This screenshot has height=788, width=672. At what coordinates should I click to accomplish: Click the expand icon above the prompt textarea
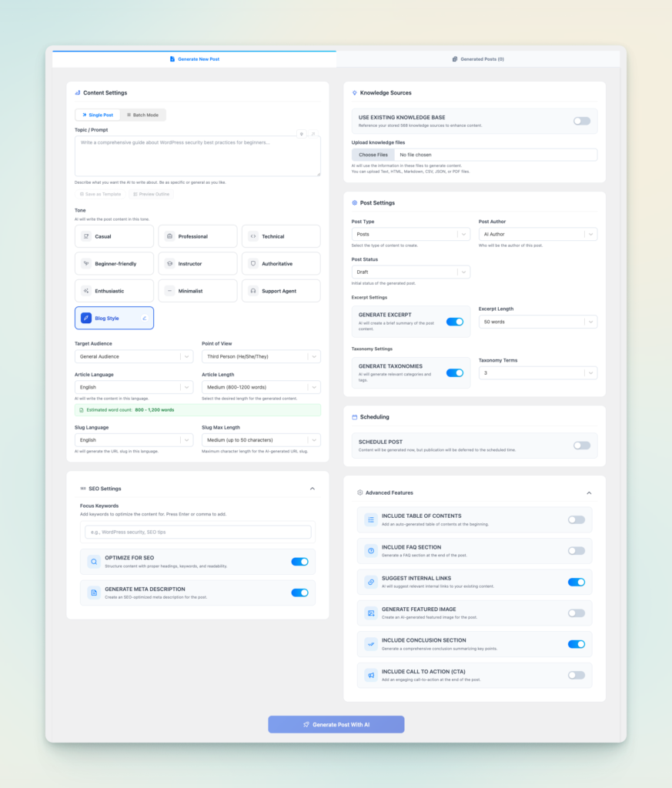click(x=313, y=134)
